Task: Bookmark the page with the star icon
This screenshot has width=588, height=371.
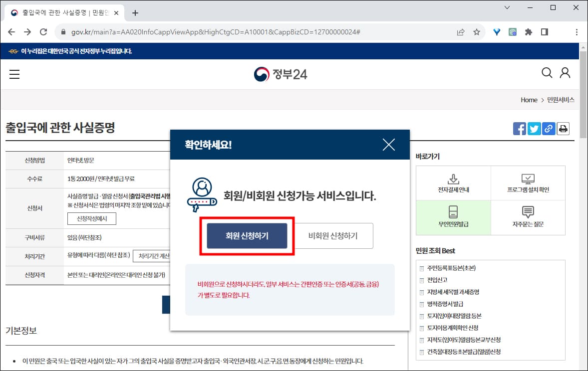Action: pyautogui.click(x=477, y=31)
